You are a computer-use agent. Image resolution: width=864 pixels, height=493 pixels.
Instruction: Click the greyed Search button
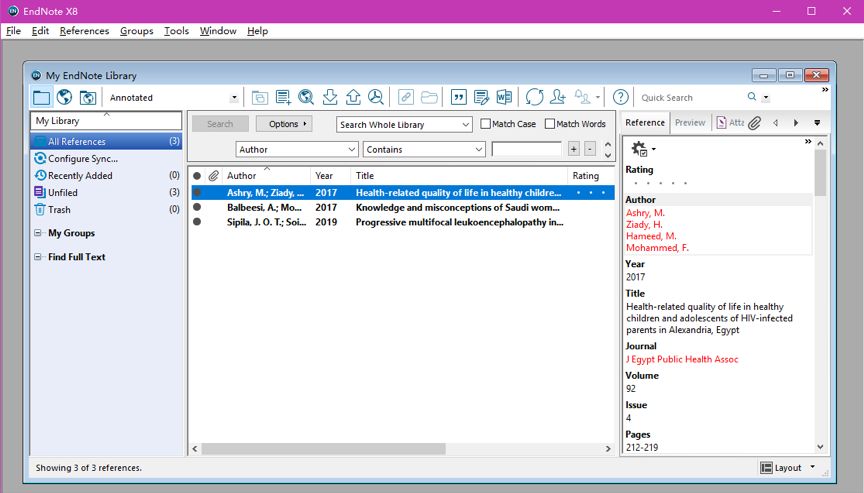pyautogui.click(x=220, y=124)
